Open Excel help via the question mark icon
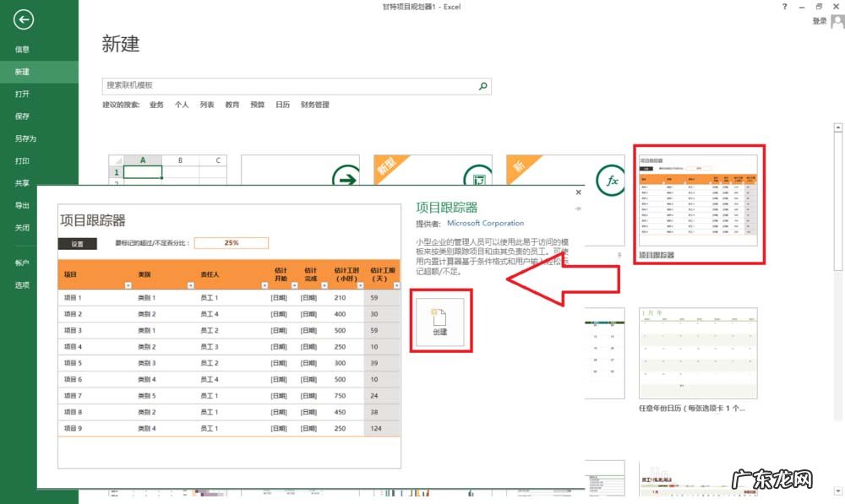 tap(784, 7)
